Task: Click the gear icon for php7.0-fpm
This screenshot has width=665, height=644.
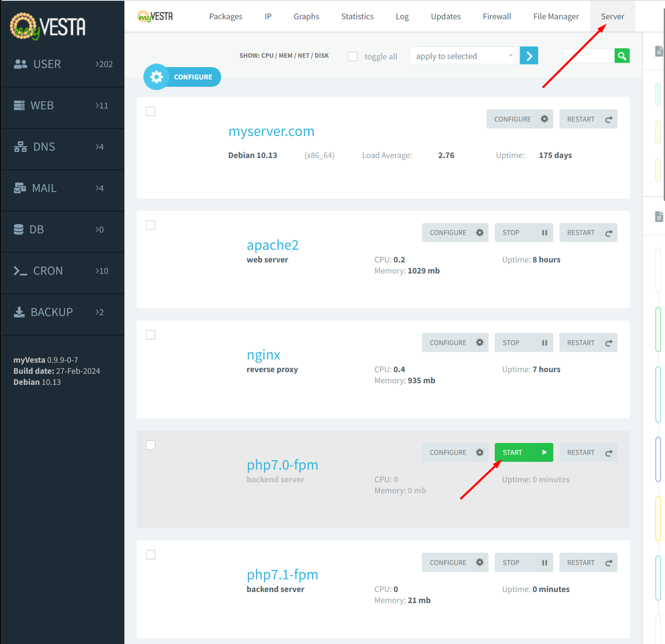Action: click(x=480, y=452)
